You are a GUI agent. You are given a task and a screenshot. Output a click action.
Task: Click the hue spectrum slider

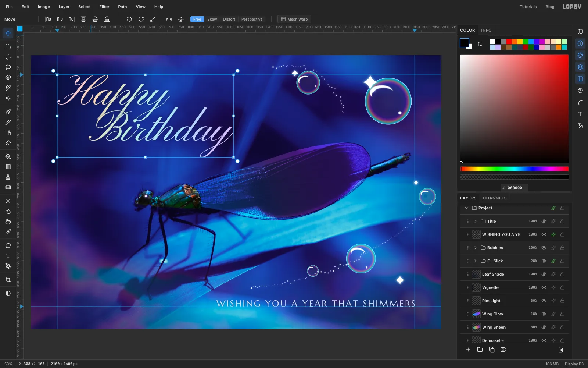click(x=514, y=169)
